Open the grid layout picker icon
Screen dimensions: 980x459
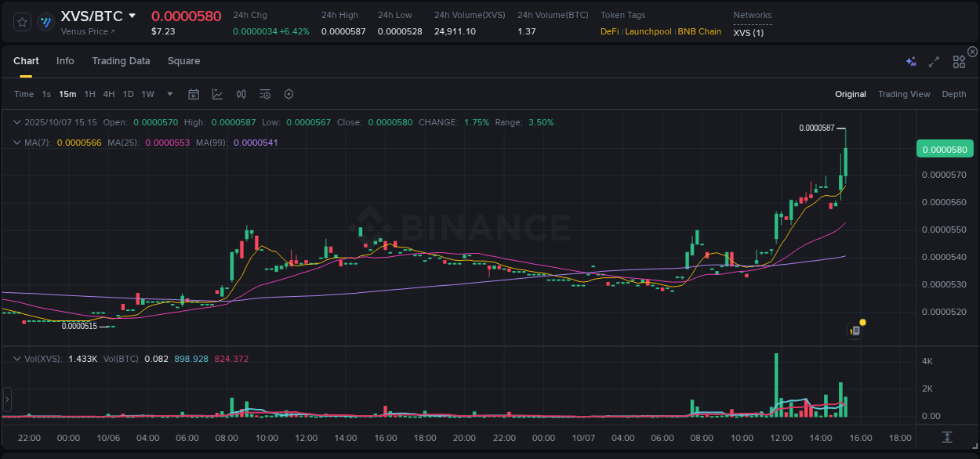coord(959,61)
